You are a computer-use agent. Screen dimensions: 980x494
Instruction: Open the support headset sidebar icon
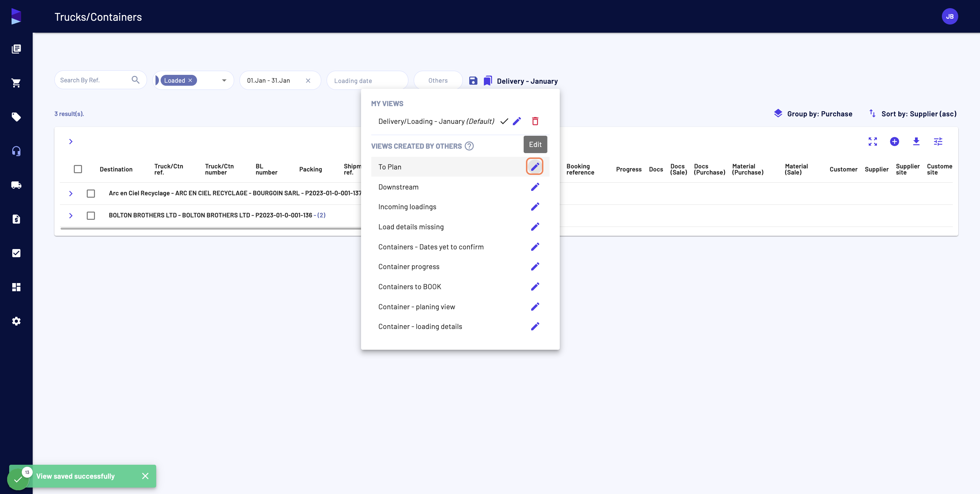16,151
